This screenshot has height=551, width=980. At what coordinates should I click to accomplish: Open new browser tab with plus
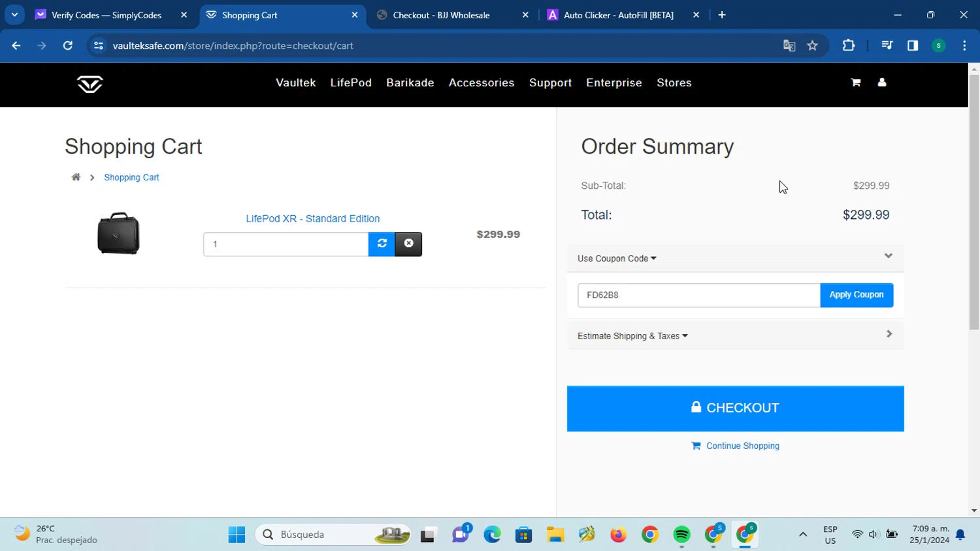(722, 15)
